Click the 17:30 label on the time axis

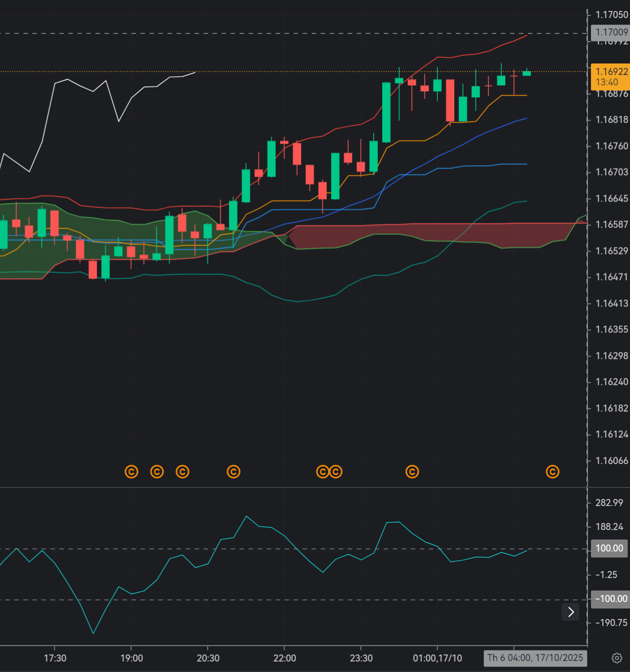click(55, 658)
